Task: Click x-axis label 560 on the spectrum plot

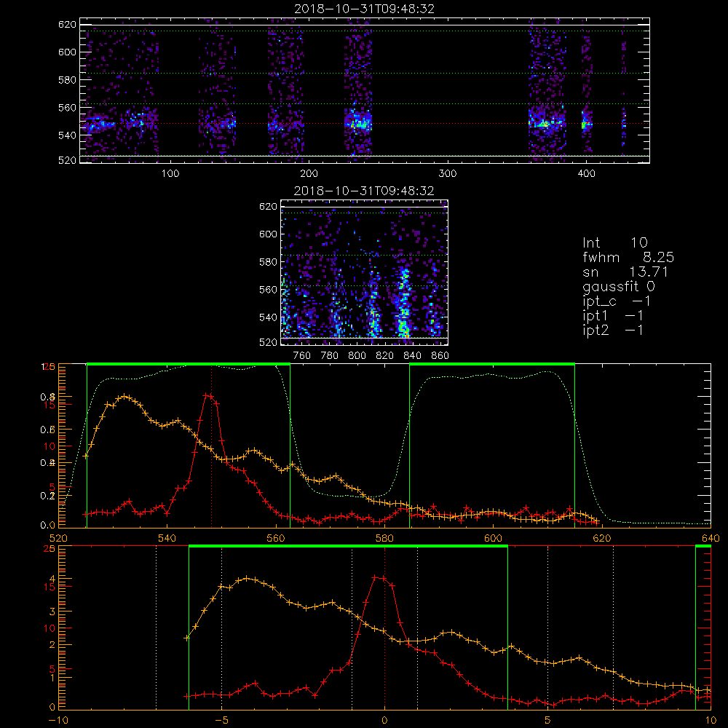Action: [x=276, y=538]
